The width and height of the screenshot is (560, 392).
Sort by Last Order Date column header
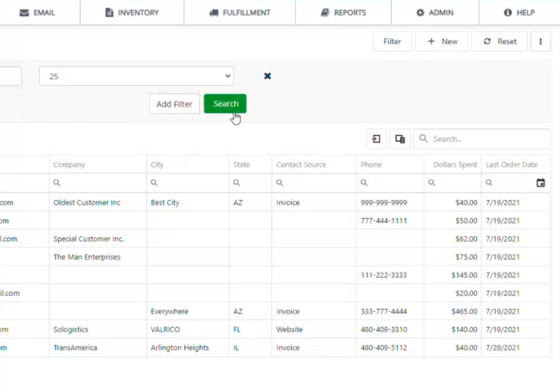click(511, 165)
